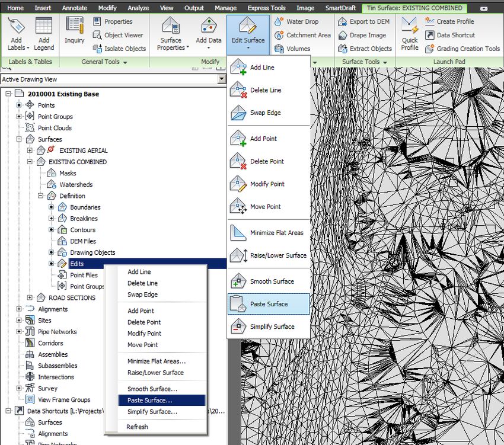Viewport: 504px width, 445px height.
Task: Choose Raise/Lower Surface in Edit Surface dropdown
Action: 269,255
